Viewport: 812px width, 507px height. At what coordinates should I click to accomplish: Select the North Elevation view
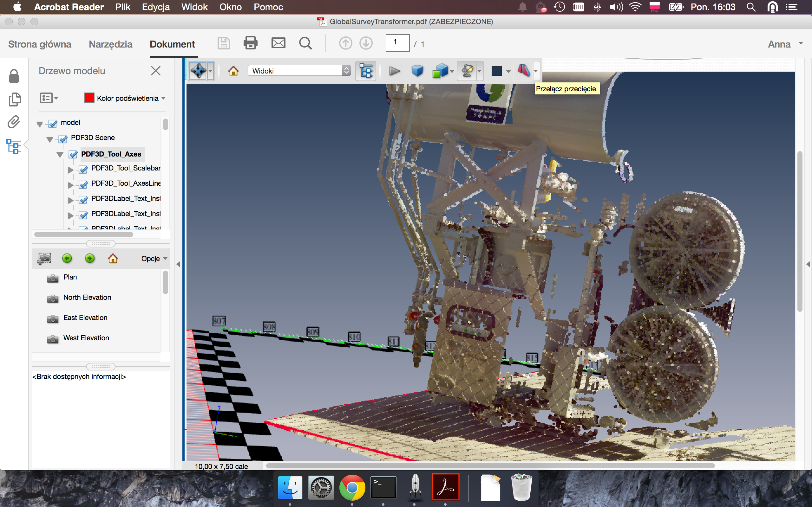click(87, 298)
